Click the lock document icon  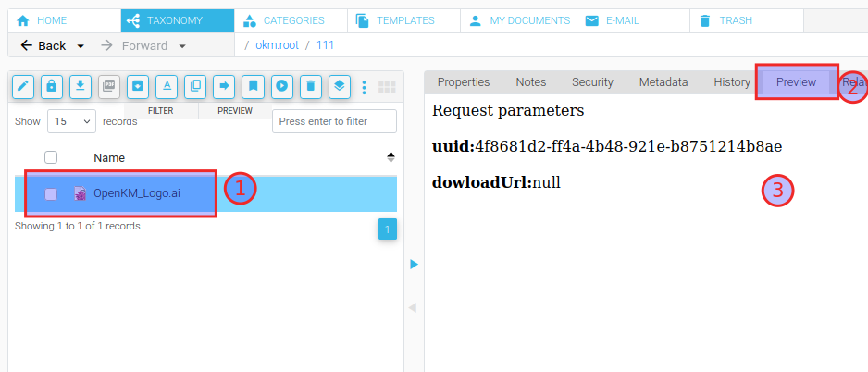[52, 87]
